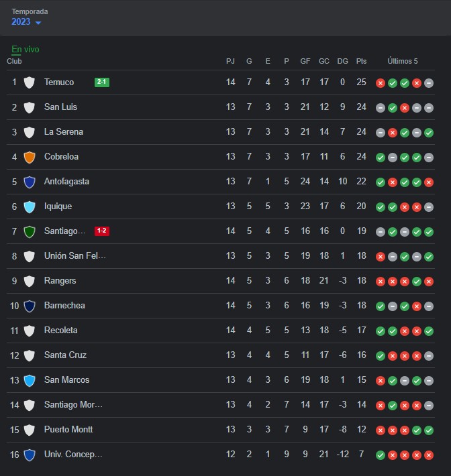Click the green 2-1 live score badge
The image size is (451, 476).
(x=102, y=82)
